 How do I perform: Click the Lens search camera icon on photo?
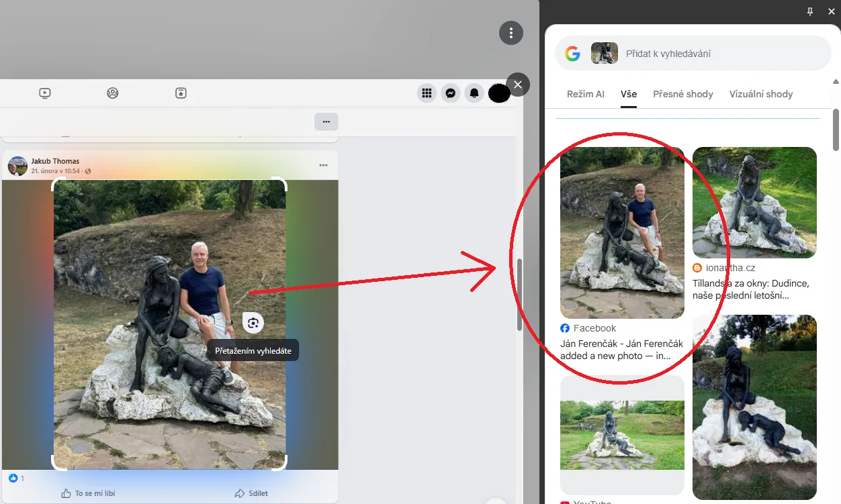point(253,323)
